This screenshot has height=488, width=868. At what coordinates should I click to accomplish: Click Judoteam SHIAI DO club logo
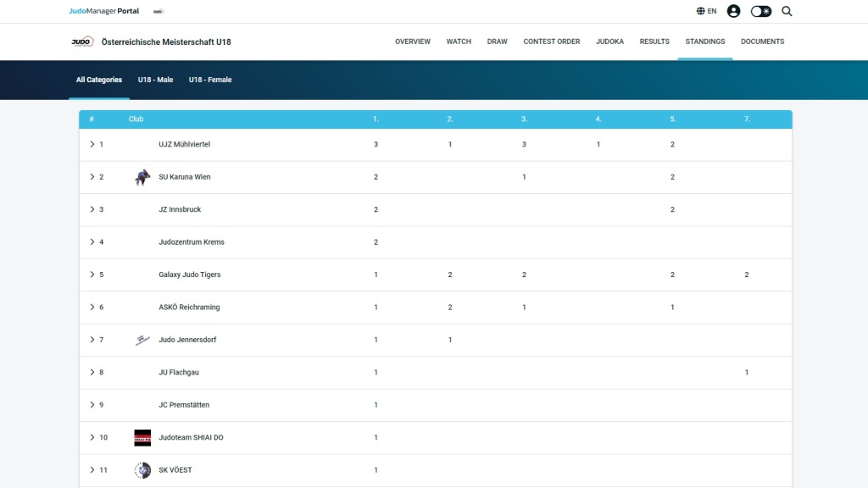[x=142, y=437]
